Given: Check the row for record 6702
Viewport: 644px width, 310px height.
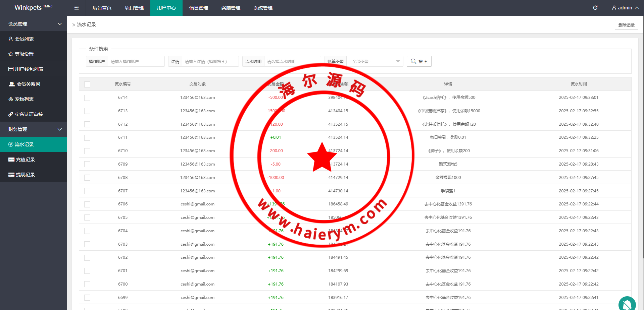Looking at the screenshot, I should 87,258.
